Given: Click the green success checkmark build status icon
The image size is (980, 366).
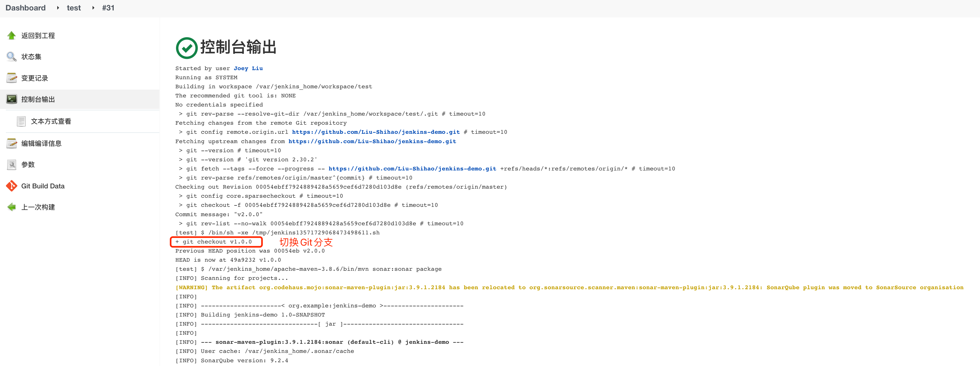Looking at the screenshot, I should (x=186, y=48).
